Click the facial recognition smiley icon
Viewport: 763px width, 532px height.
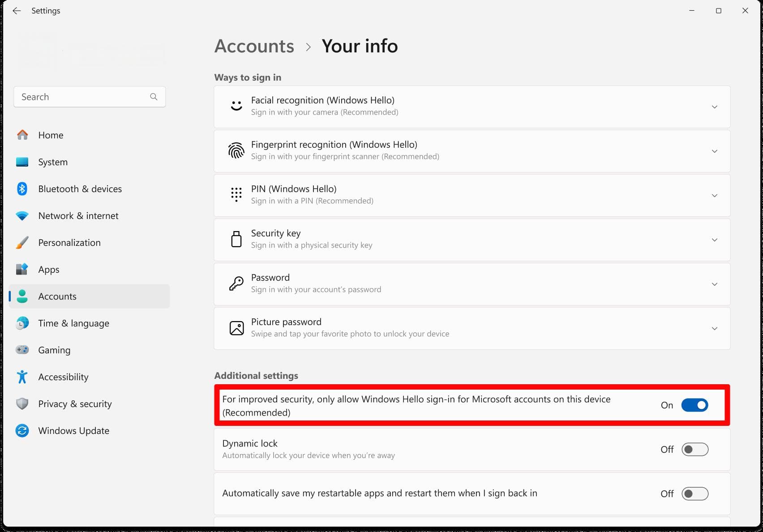(236, 106)
